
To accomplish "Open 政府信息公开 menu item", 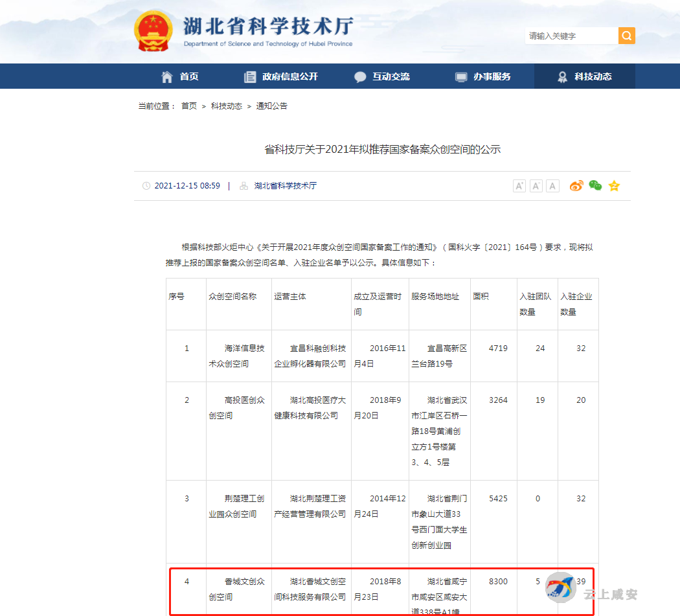I will (289, 77).
